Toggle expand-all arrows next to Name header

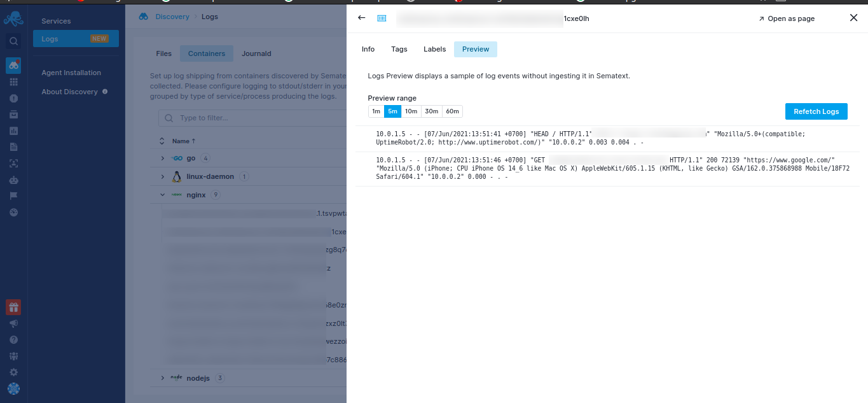(x=162, y=141)
